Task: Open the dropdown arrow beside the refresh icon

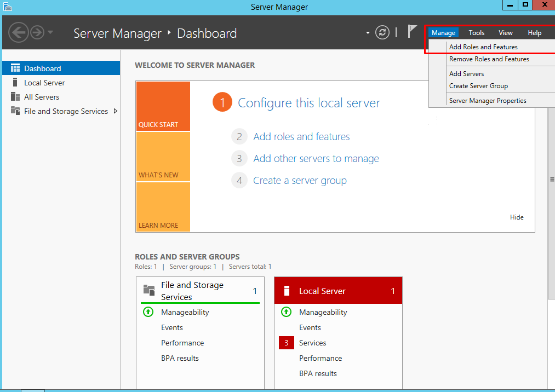Action: coord(368,33)
